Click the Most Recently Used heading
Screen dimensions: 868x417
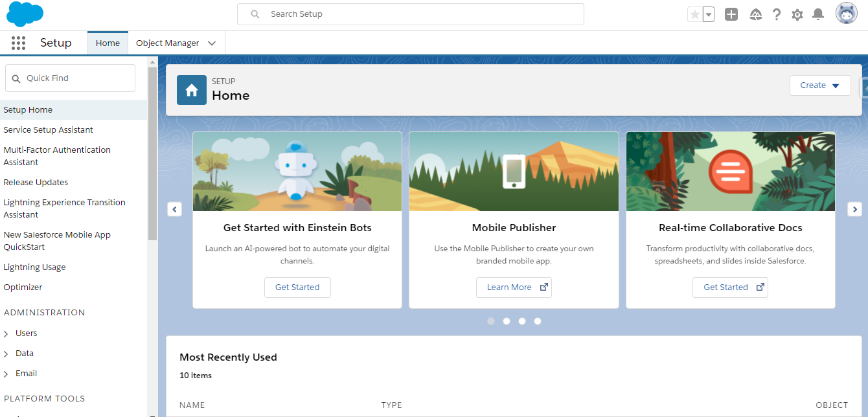coord(228,357)
